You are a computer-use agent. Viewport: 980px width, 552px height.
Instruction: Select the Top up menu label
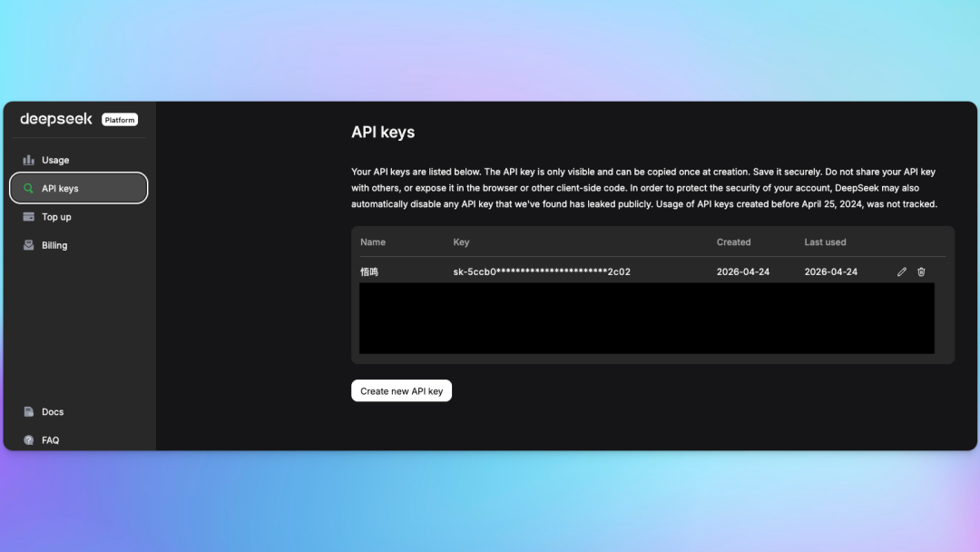click(56, 217)
